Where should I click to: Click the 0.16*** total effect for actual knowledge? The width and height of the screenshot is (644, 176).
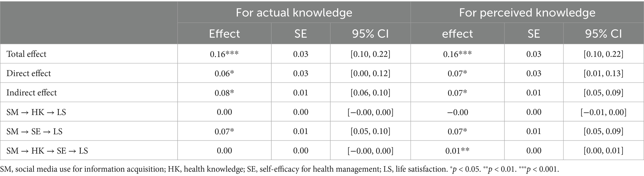(224, 54)
